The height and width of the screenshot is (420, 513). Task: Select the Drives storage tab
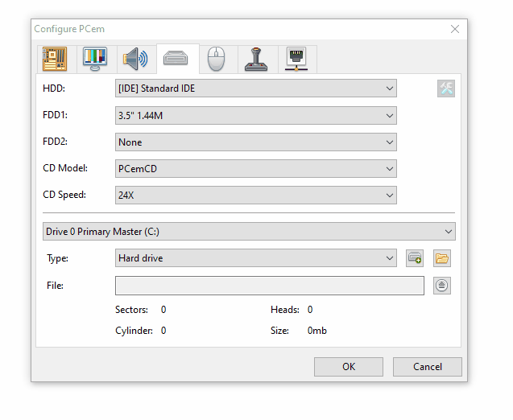176,59
